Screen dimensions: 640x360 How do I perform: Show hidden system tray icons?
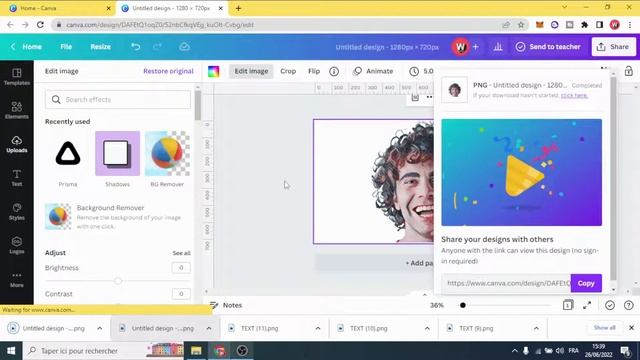point(515,351)
